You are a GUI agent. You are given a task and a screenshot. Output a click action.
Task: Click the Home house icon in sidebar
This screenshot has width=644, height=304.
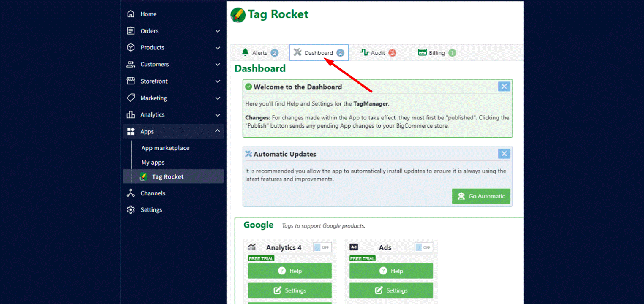click(x=131, y=14)
